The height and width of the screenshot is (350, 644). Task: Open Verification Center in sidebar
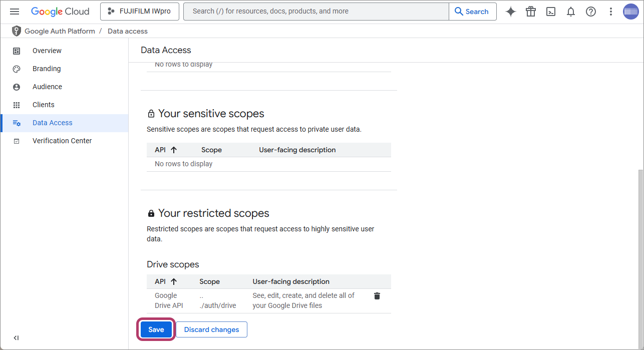click(62, 141)
